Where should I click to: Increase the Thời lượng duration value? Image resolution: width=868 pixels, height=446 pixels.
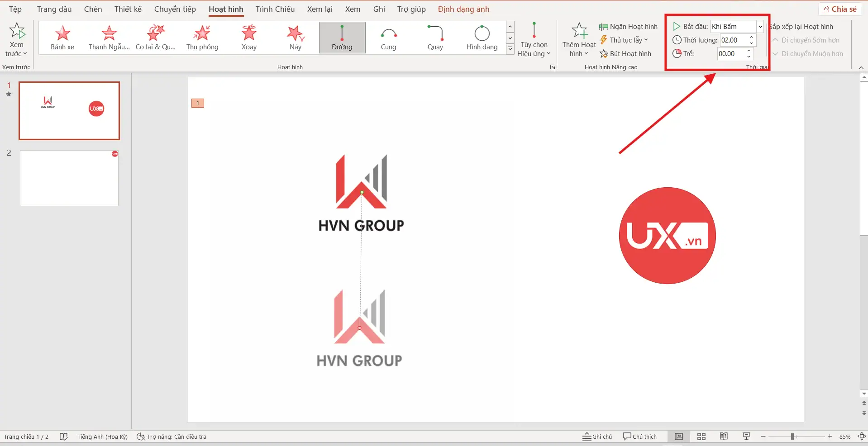coord(751,37)
